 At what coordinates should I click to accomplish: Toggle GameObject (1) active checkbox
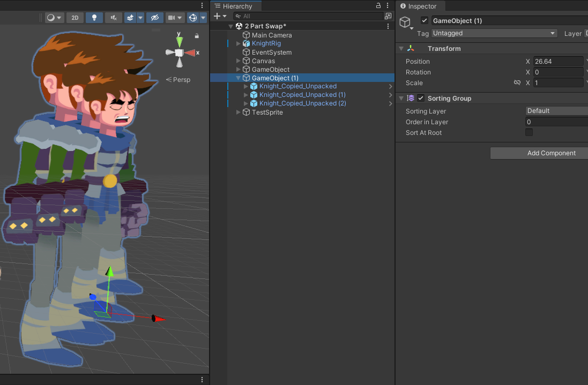[x=425, y=20]
